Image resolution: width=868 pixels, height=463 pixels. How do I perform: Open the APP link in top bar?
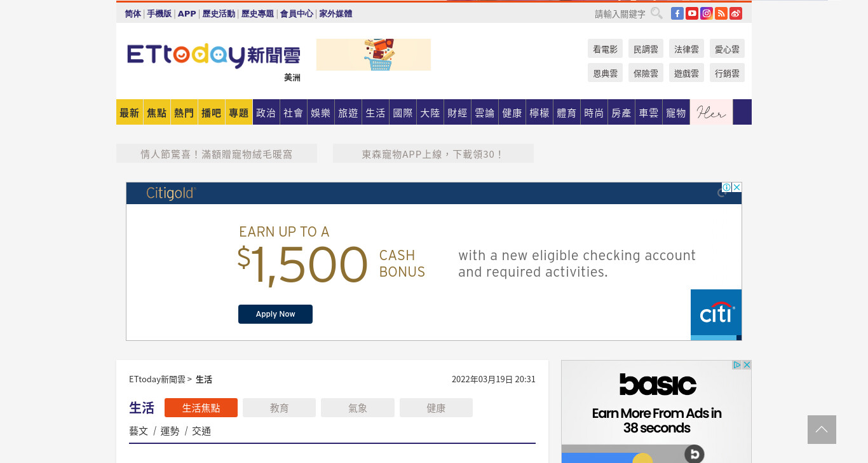tap(187, 13)
